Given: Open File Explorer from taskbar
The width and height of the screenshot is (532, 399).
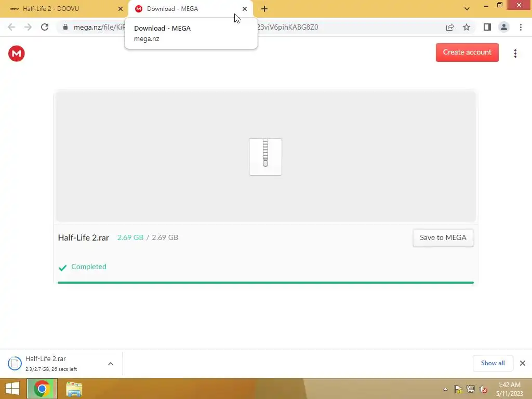Looking at the screenshot, I should click(x=74, y=389).
